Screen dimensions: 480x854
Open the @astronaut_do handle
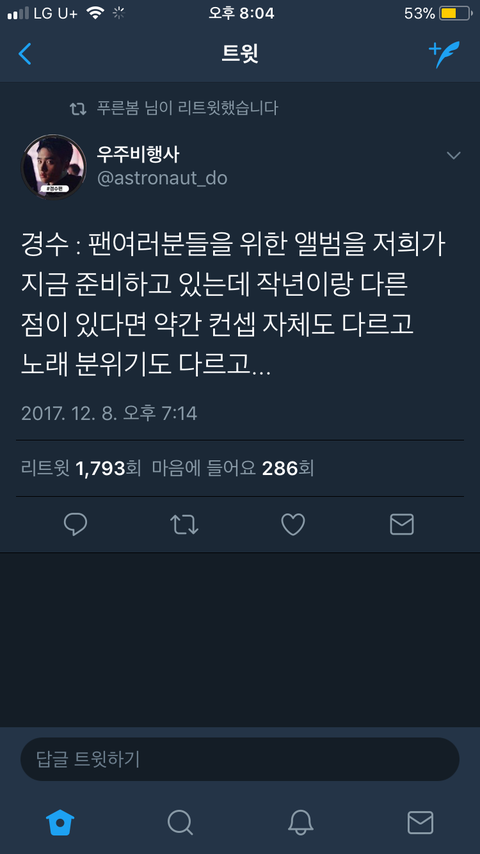pos(162,178)
